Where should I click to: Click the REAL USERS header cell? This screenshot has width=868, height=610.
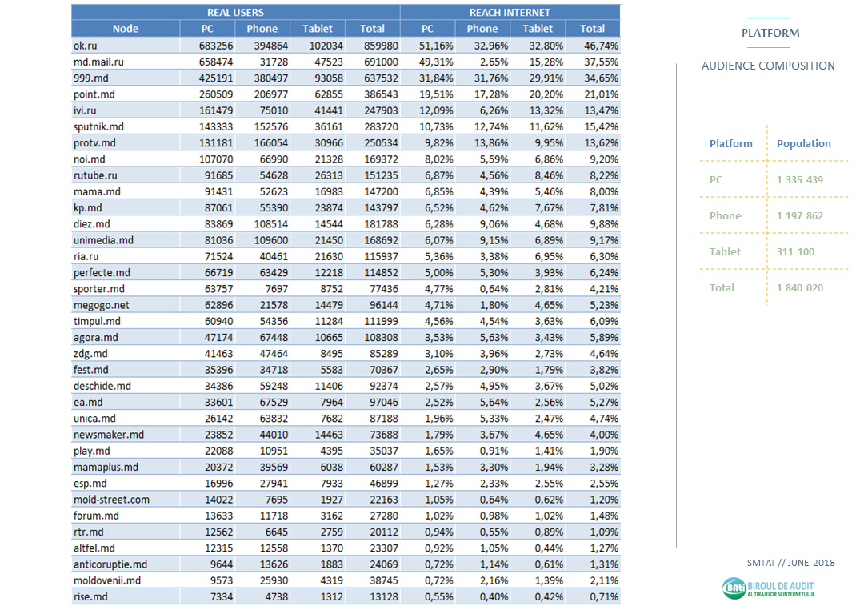click(235, 13)
